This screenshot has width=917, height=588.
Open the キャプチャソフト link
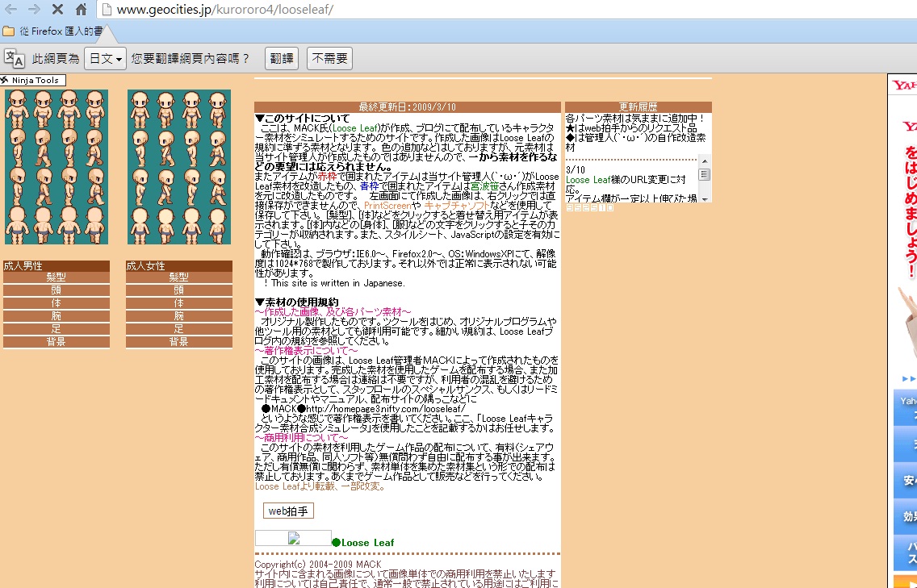click(456, 206)
